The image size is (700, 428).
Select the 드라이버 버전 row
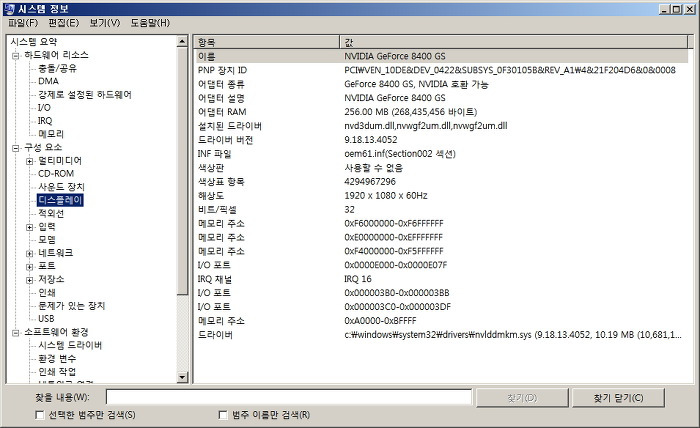[442, 140]
